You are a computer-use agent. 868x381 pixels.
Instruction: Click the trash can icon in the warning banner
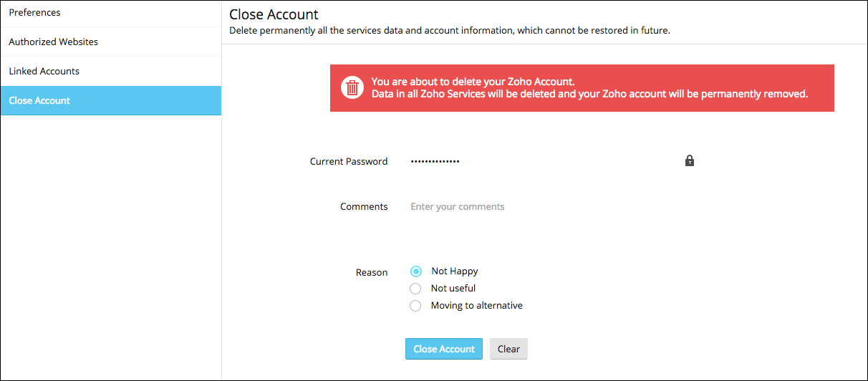[x=352, y=87]
